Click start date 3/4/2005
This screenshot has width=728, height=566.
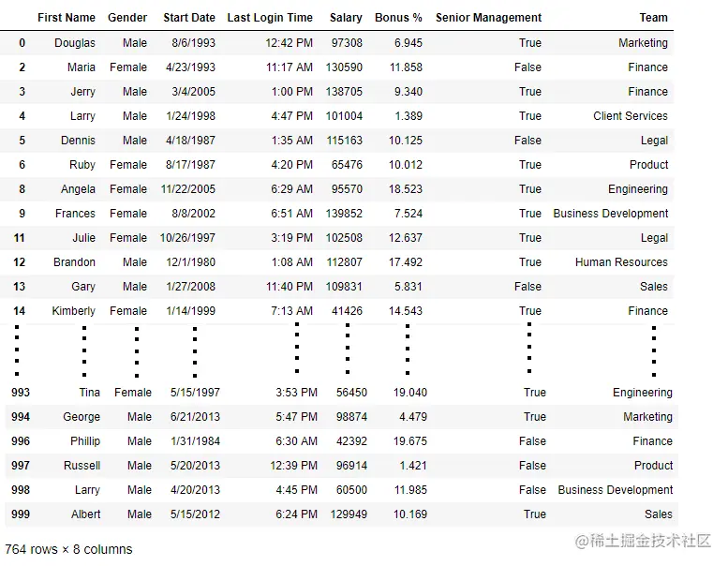(194, 92)
